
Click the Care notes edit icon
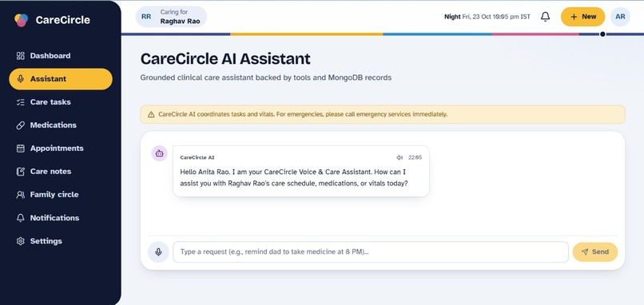[21, 172]
